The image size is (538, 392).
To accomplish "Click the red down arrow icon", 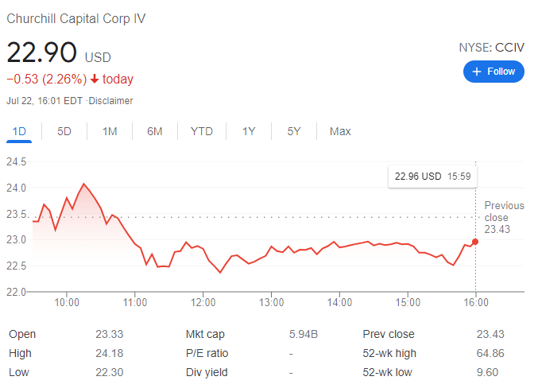I will point(94,79).
